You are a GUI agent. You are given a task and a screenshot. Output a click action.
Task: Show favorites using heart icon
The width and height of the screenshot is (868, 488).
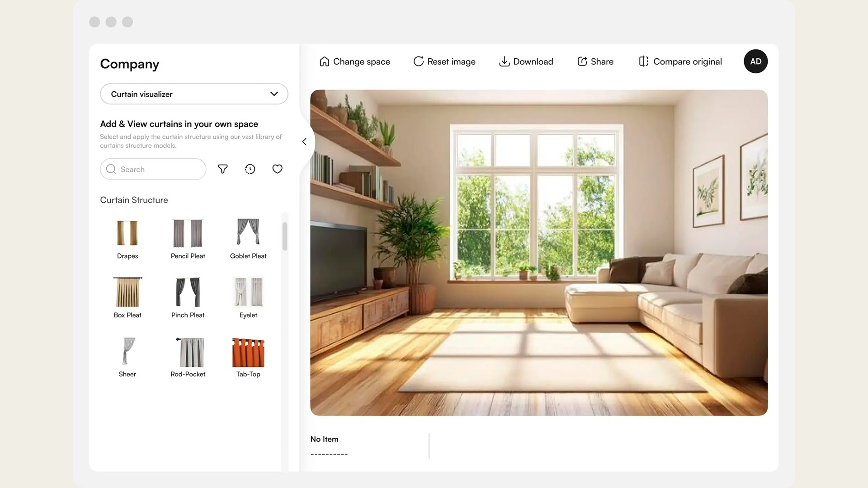277,169
